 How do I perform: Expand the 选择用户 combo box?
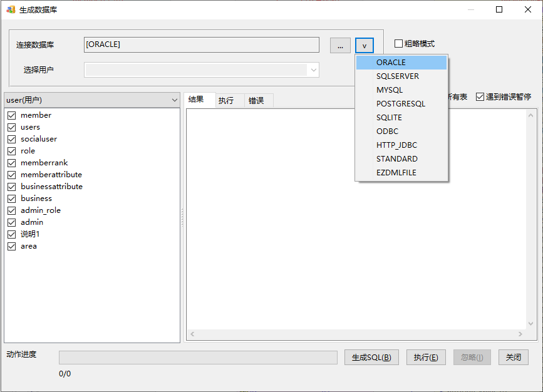click(x=313, y=70)
